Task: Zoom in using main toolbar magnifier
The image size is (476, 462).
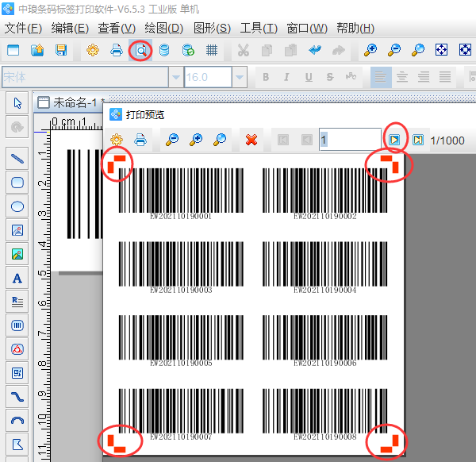Action: pos(370,50)
